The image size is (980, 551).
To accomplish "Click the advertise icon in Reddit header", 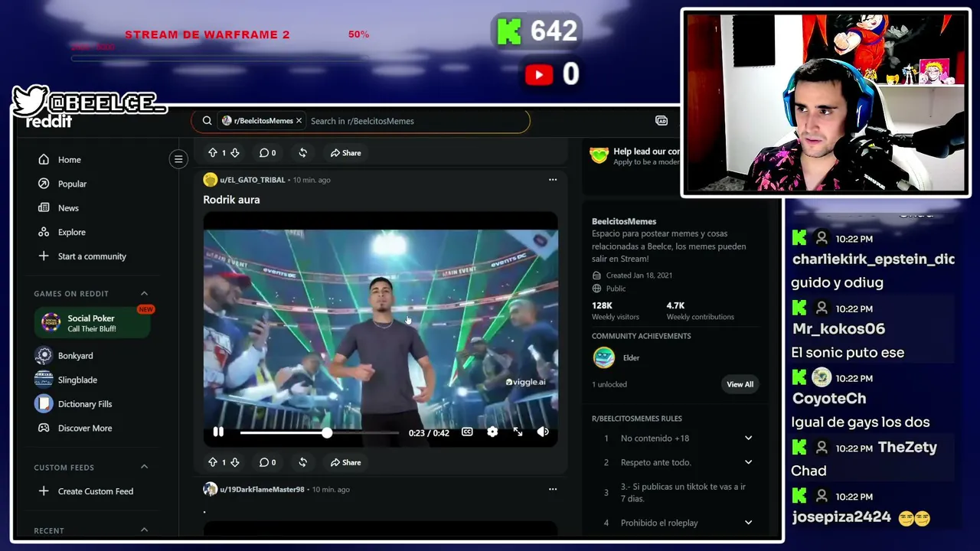I will (661, 121).
